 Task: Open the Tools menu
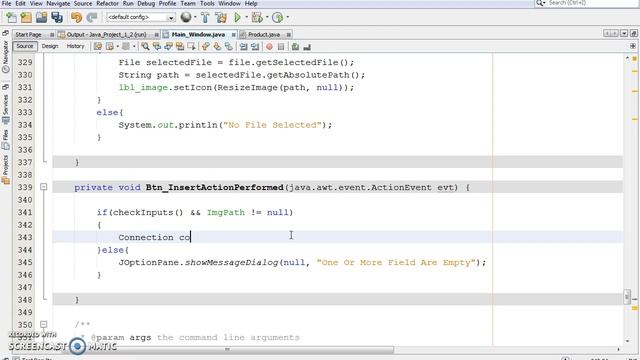pos(207,3)
